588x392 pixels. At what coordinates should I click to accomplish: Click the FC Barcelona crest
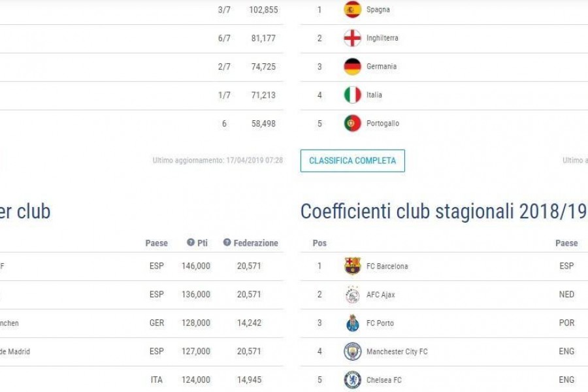(x=352, y=266)
